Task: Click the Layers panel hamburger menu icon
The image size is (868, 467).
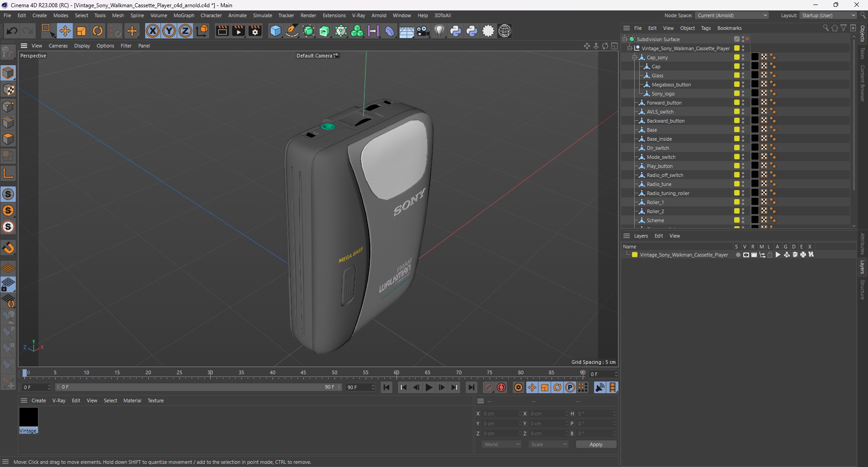Action: (x=627, y=236)
